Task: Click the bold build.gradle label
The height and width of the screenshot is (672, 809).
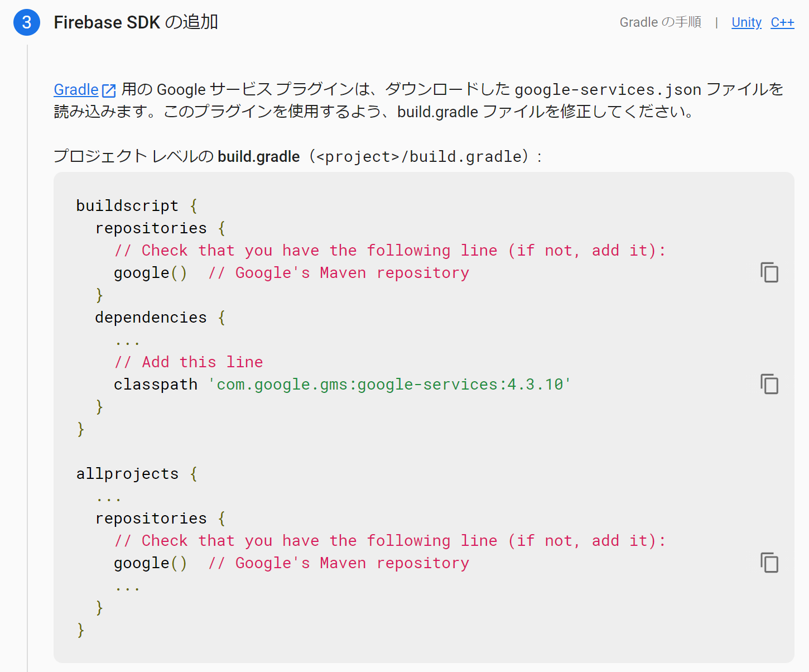Action: click(x=259, y=157)
